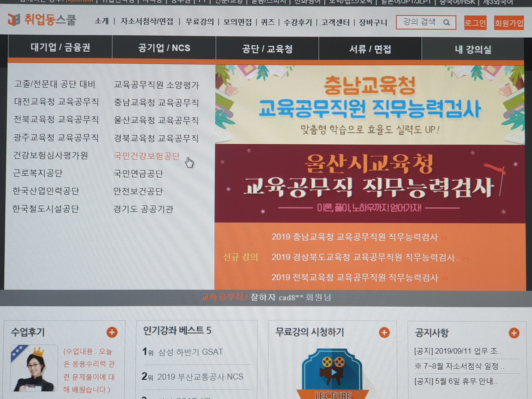Open 2019 충남교육청 직무능력검사 new lecture
This screenshot has height=399, width=532.
[355, 237]
